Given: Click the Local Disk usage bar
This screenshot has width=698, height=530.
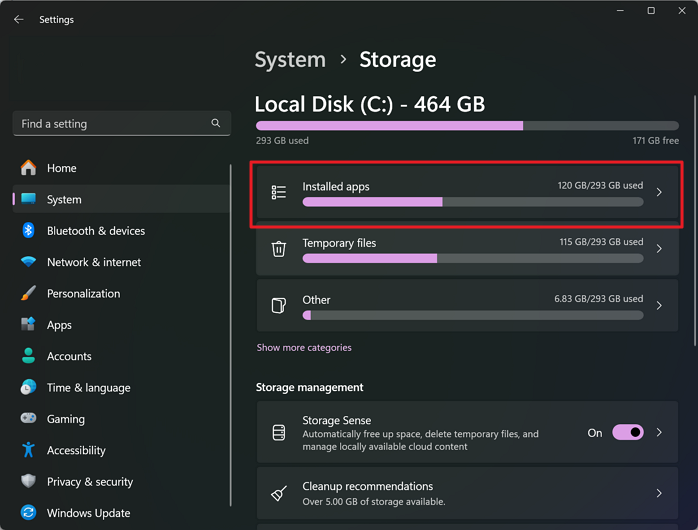Looking at the screenshot, I should [x=467, y=126].
